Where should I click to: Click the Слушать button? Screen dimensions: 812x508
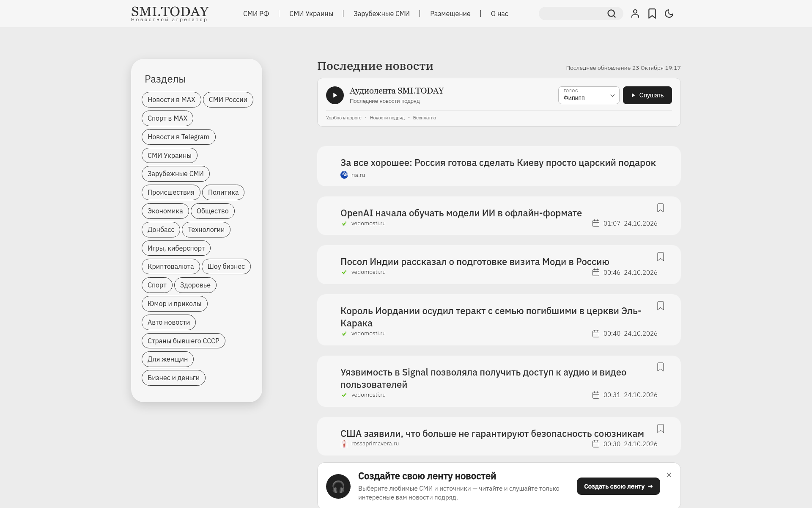pos(647,95)
